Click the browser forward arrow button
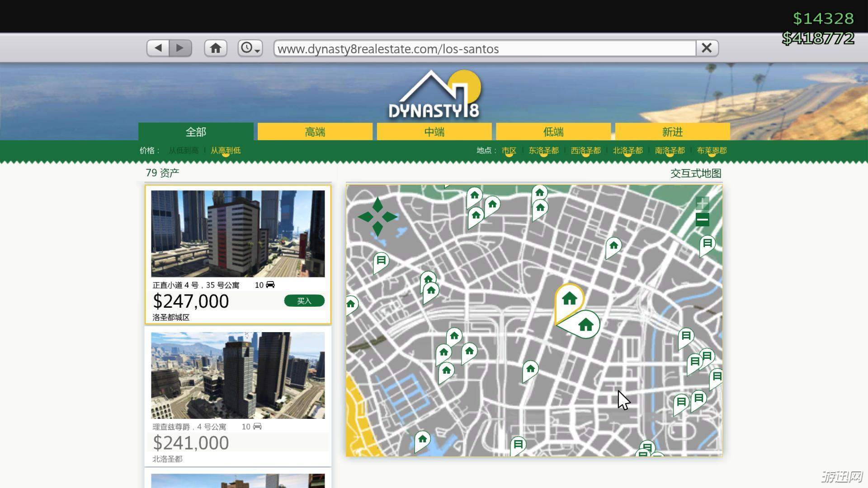Screen dimensions: 868x488 [x=180, y=48]
